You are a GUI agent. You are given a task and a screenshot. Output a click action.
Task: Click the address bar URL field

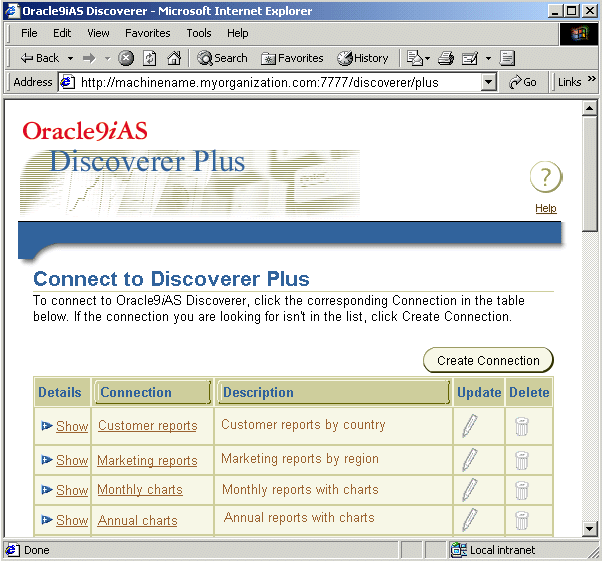(269, 82)
